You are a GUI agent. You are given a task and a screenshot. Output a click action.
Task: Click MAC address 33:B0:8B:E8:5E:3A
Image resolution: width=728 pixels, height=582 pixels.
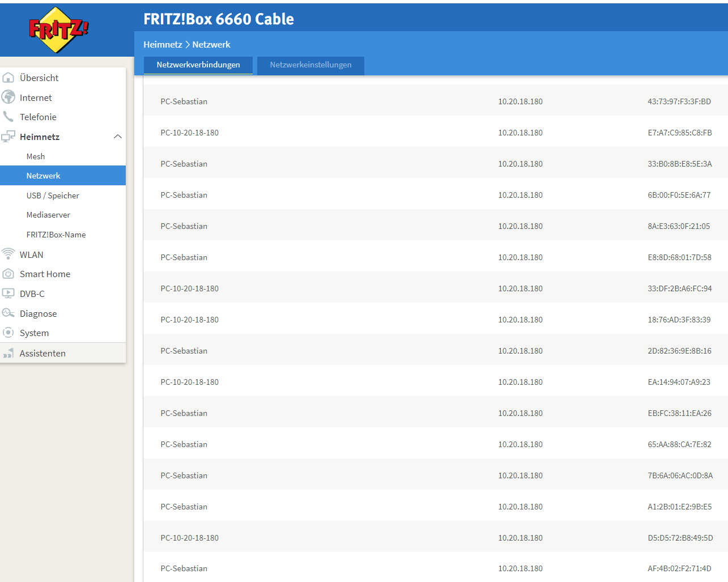coord(680,164)
